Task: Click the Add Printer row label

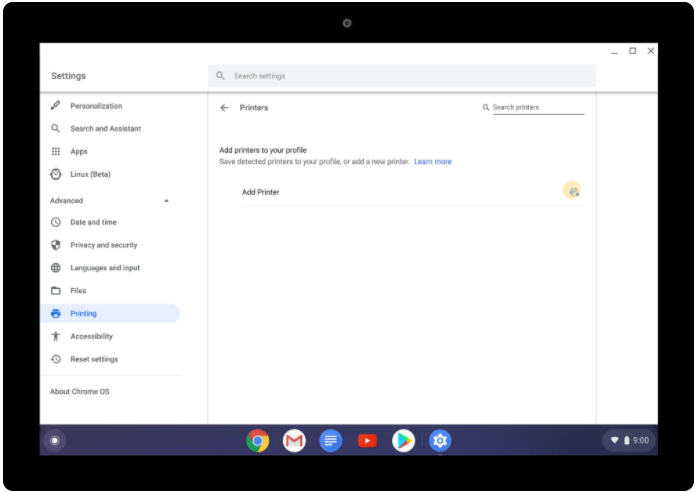Action: tap(261, 192)
